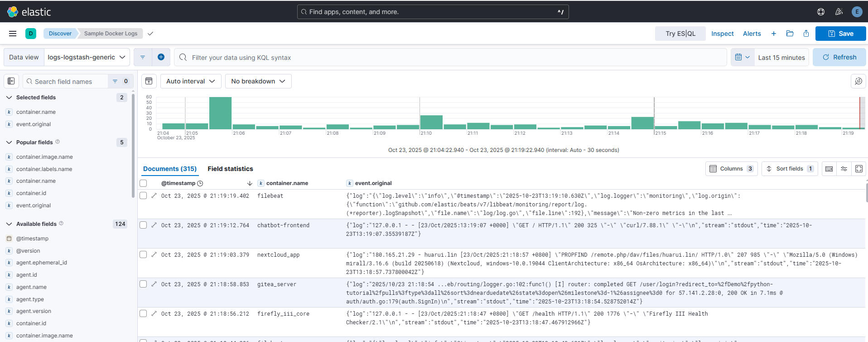The width and height of the screenshot is (868, 342).
Task: Click the Try ES|QL button
Action: point(680,34)
